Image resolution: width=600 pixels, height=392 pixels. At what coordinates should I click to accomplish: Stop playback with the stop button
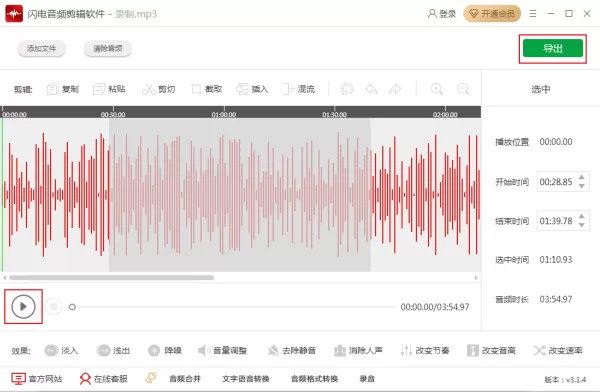pyautogui.click(x=54, y=307)
